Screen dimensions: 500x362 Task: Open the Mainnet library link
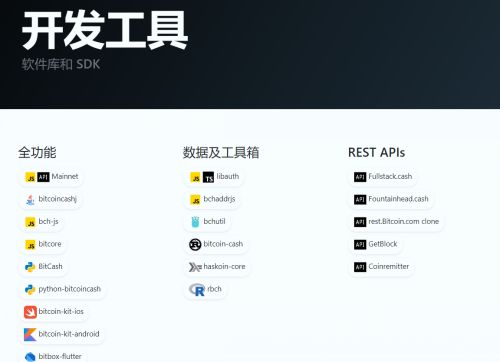pos(65,176)
